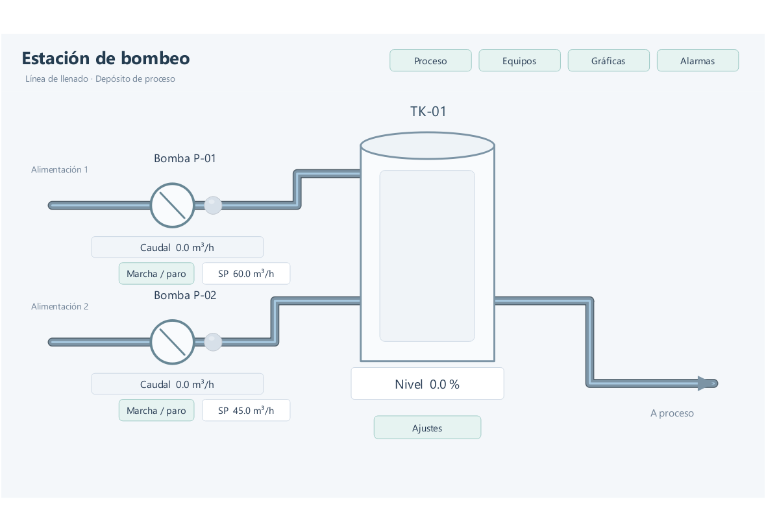Go to the Alarmas tab
The image size is (766, 532).
pyautogui.click(x=698, y=60)
